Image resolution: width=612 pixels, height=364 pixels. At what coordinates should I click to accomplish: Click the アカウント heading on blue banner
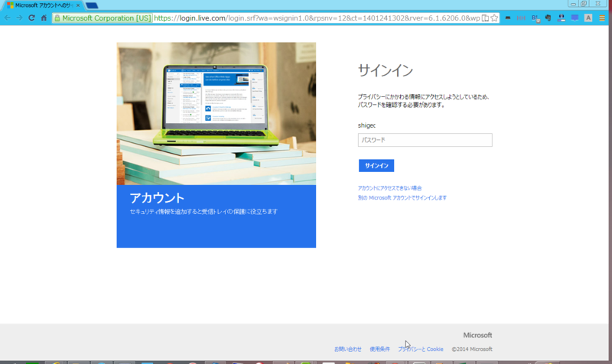pos(157,198)
